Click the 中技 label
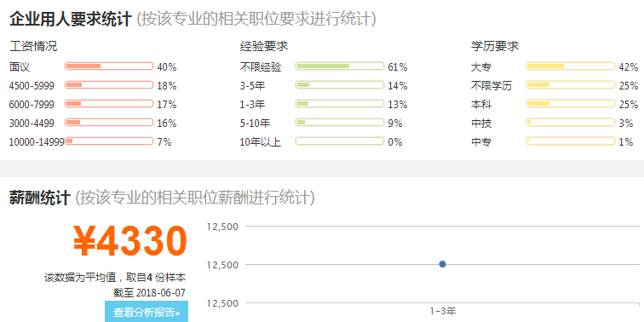This screenshot has height=322, width=644. click(x=481, y=124)
